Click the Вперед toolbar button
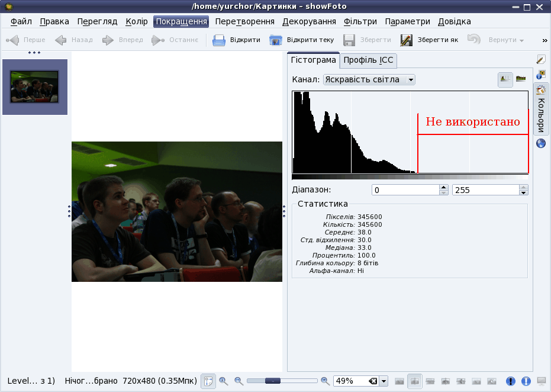The height and width of the screenshot is (392, 551). click(x=123, y=40)
